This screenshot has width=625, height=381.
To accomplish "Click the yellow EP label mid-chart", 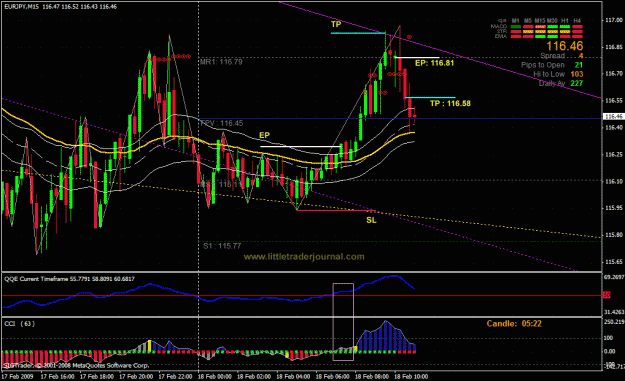I will pyautogui.click(x=264, y=136).
